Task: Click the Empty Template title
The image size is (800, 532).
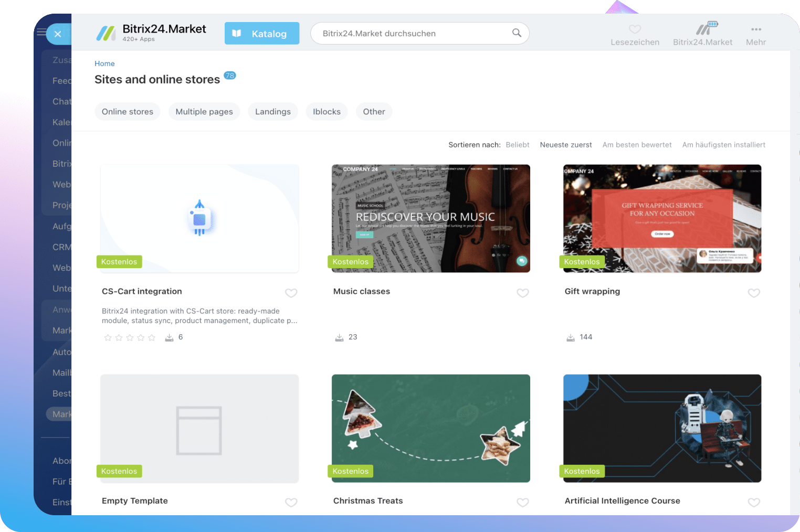Action: pos(135,501)
